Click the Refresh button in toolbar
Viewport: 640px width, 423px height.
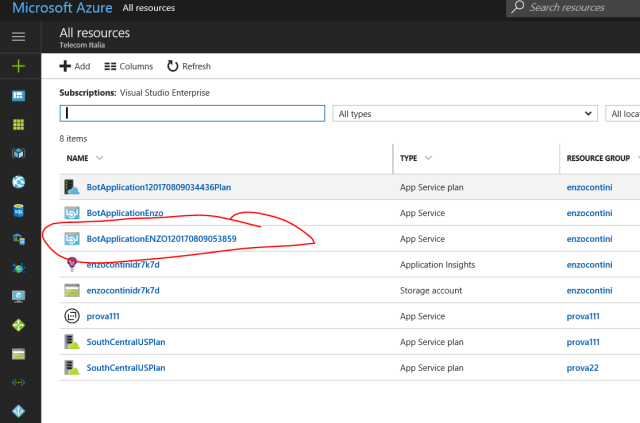(188, 66)
